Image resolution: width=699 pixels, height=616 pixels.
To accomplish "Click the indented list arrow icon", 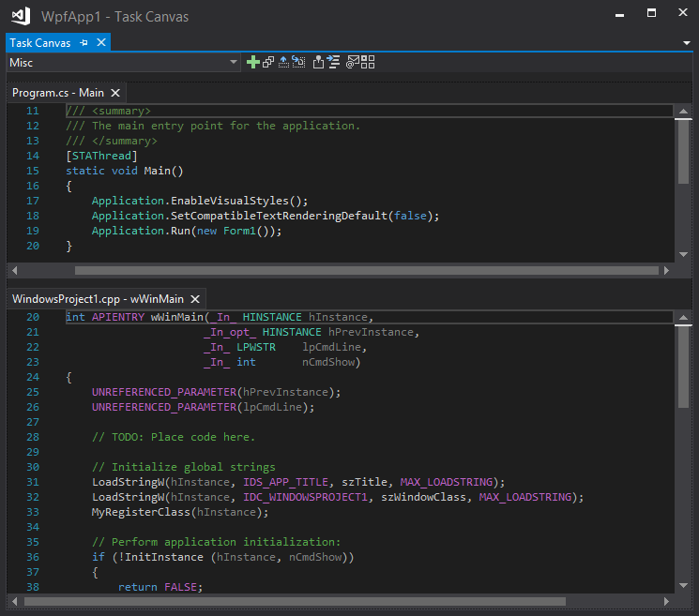I will pyautogui.click(x=333, y=62).
